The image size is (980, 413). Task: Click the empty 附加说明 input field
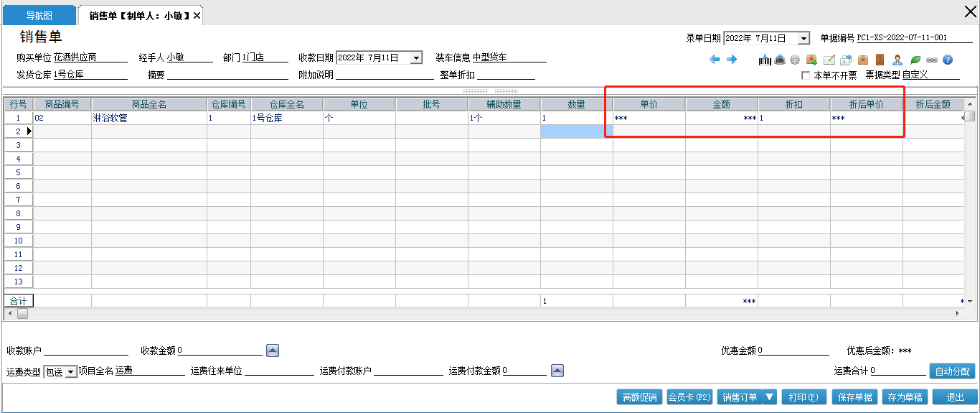point(385,75)
